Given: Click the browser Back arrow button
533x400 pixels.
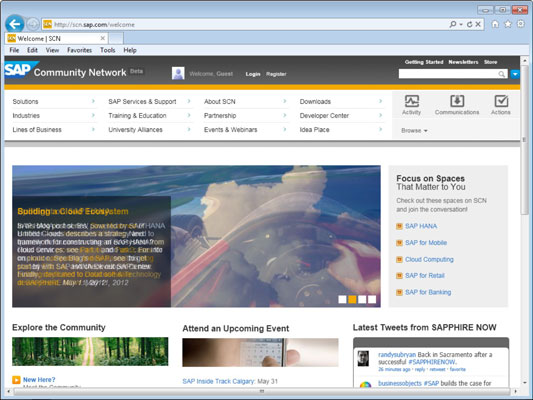Looking at the screenshot, I should coord(15,24).
